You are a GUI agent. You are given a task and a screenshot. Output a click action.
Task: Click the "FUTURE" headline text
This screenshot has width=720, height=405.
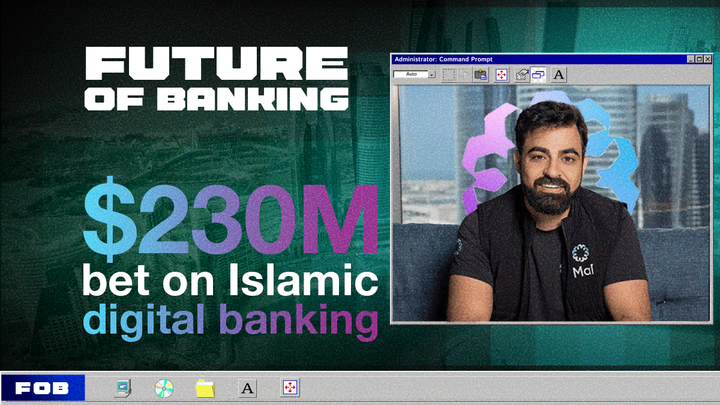coord(217,63)
